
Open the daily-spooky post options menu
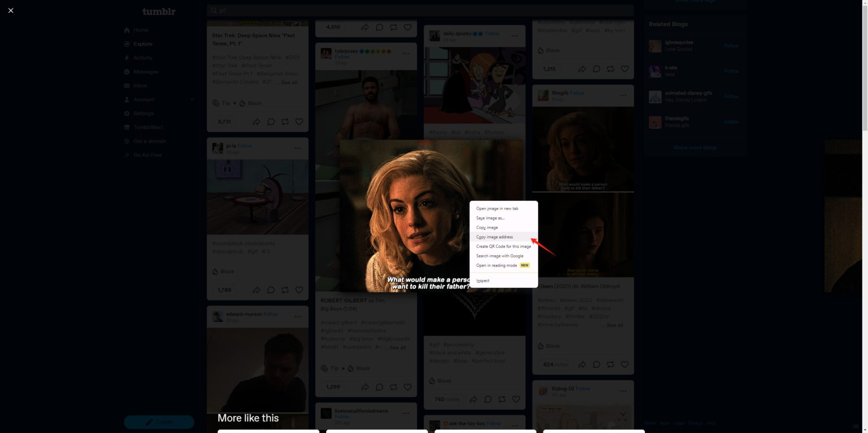coord(514,36)
